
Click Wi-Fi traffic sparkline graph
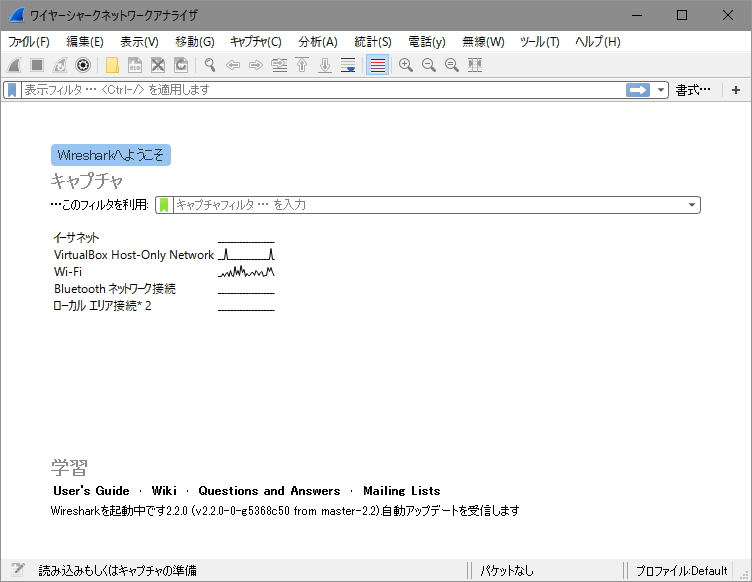click(x=247, y=272)
